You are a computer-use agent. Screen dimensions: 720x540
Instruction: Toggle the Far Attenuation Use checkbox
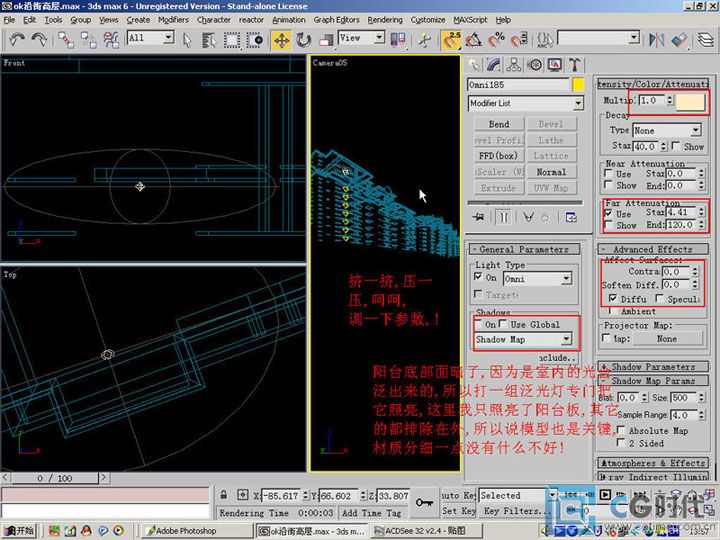(608, 214)
